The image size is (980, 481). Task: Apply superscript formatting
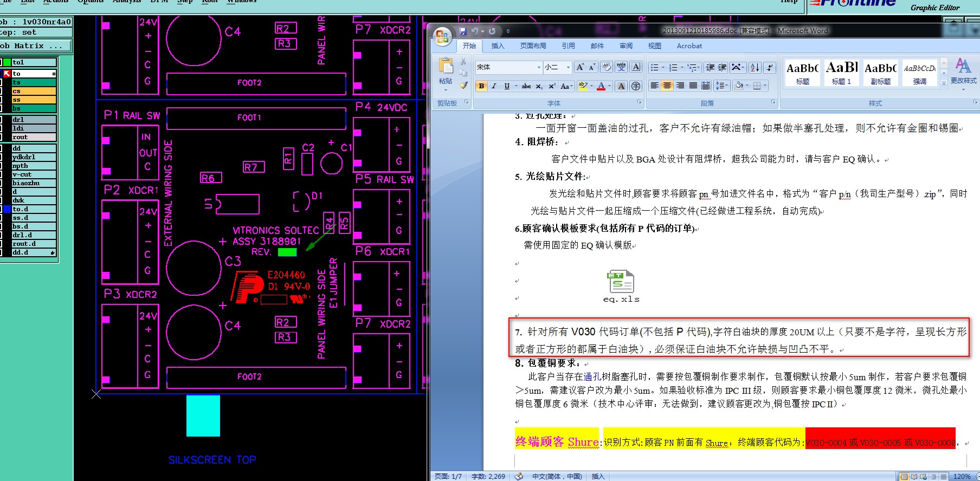[x=552, y=86]
